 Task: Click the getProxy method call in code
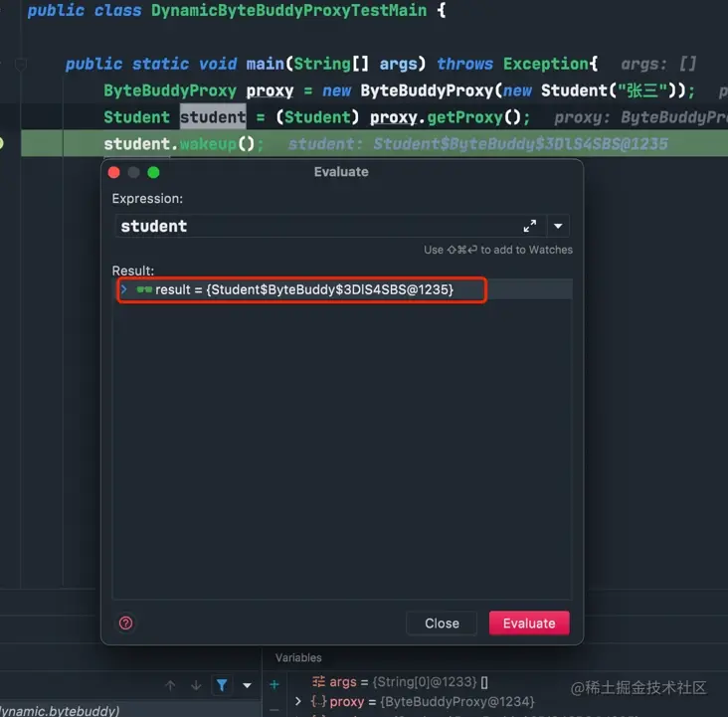[464, 117]
